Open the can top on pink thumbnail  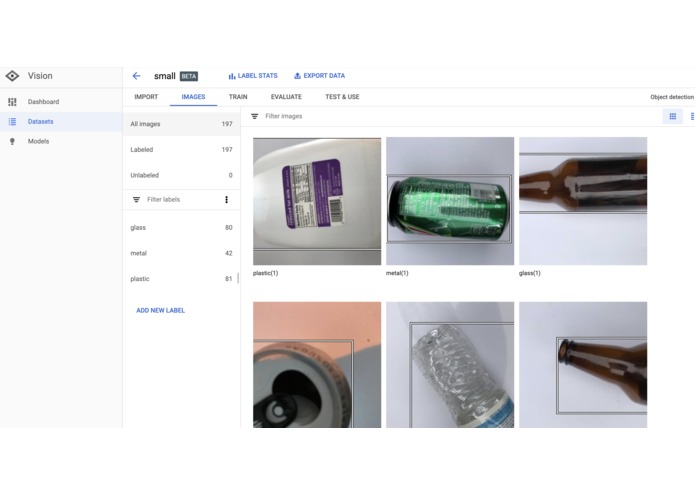click(x=317, y=365)
